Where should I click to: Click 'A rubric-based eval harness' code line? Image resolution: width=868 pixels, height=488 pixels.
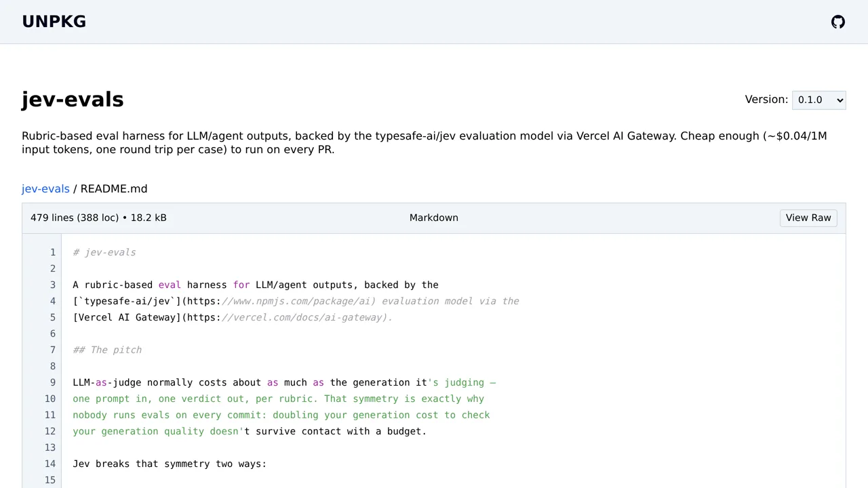pos(256,285)
